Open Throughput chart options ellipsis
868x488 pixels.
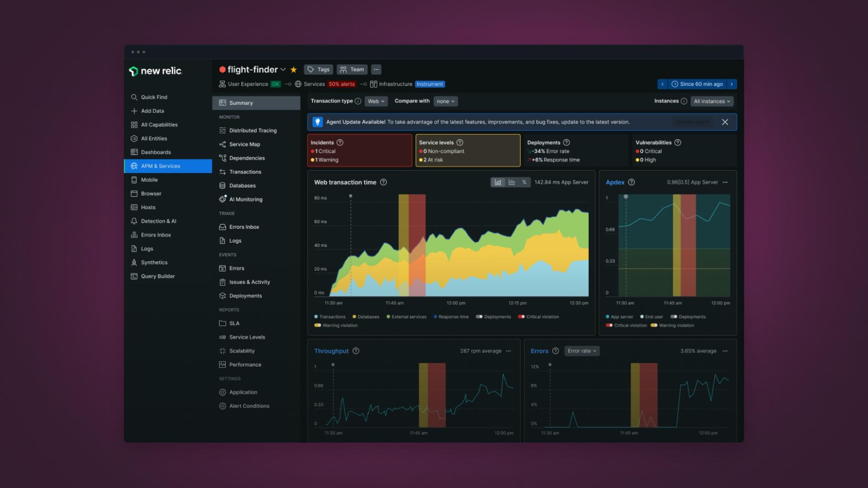(x=509, y=351)
